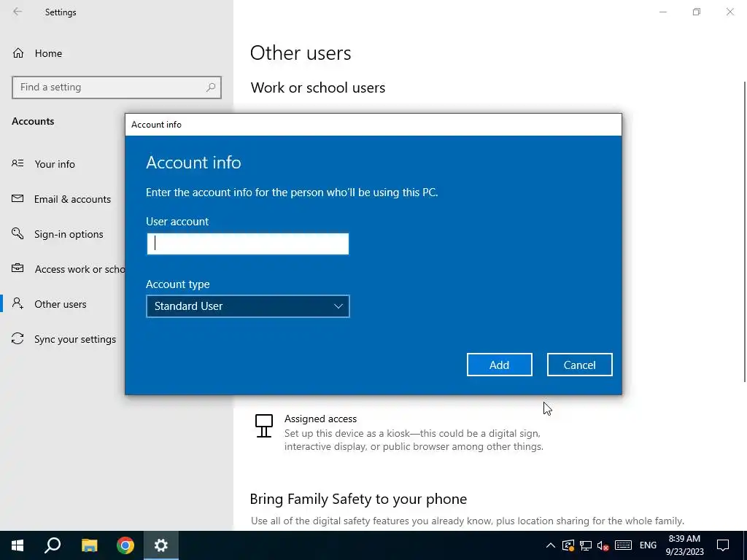Open the touch keyboard tray icon

tap(623, 545)
